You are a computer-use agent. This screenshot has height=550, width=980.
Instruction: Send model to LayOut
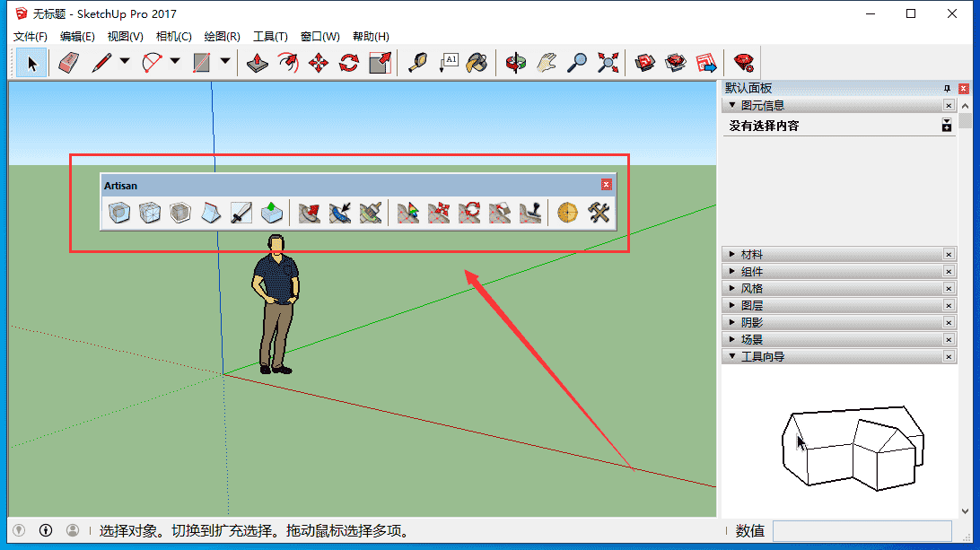[706, 63]
